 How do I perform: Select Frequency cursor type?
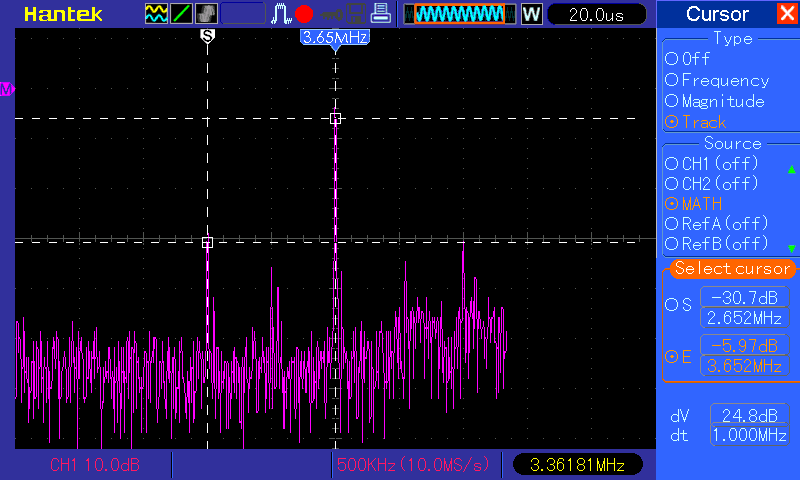click(x=671, y=80)
